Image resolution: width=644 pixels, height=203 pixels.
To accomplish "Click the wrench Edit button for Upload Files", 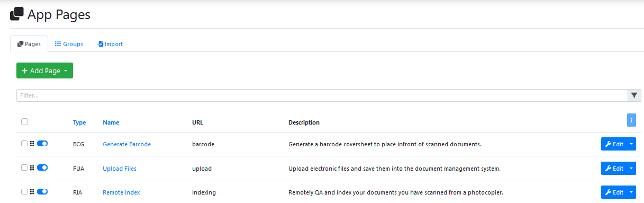I will [x=614, y=169].
